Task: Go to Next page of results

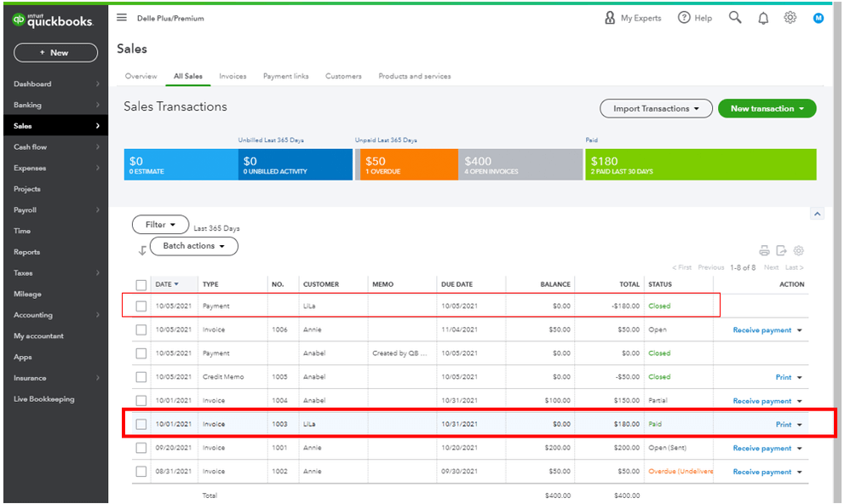Action: tap(771, 267)
